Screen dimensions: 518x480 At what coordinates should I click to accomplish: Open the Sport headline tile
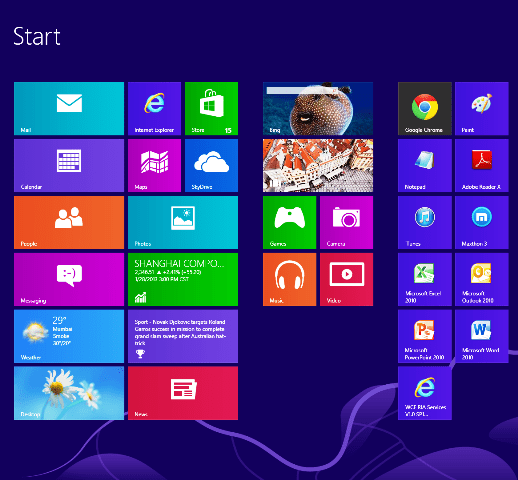[x=183, y=336]
